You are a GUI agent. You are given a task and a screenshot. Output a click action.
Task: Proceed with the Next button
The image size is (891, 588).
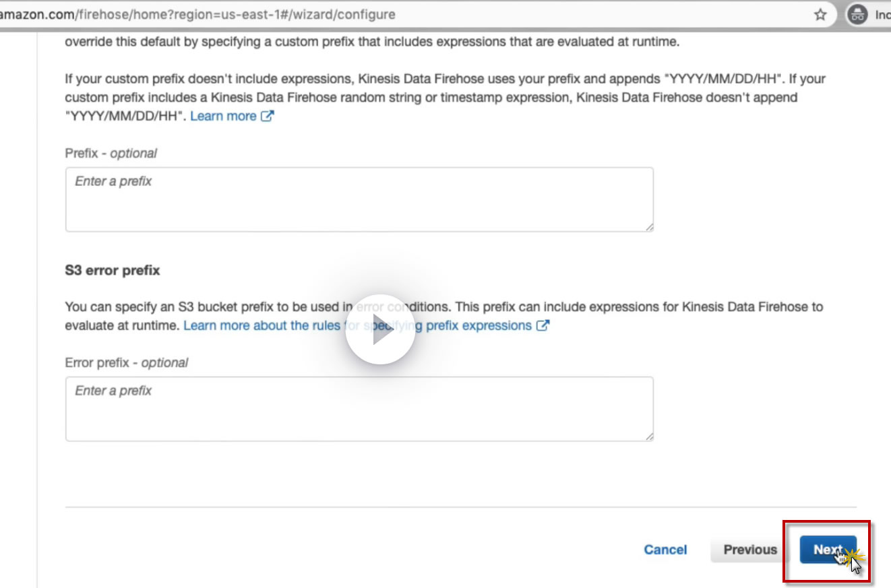click(828, 550)
